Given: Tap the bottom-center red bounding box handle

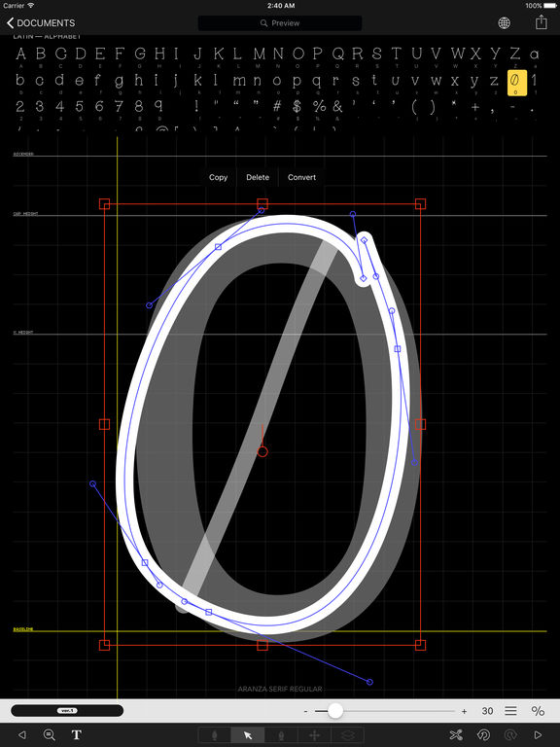Looking at the screenshot, I should coord(262,645).
